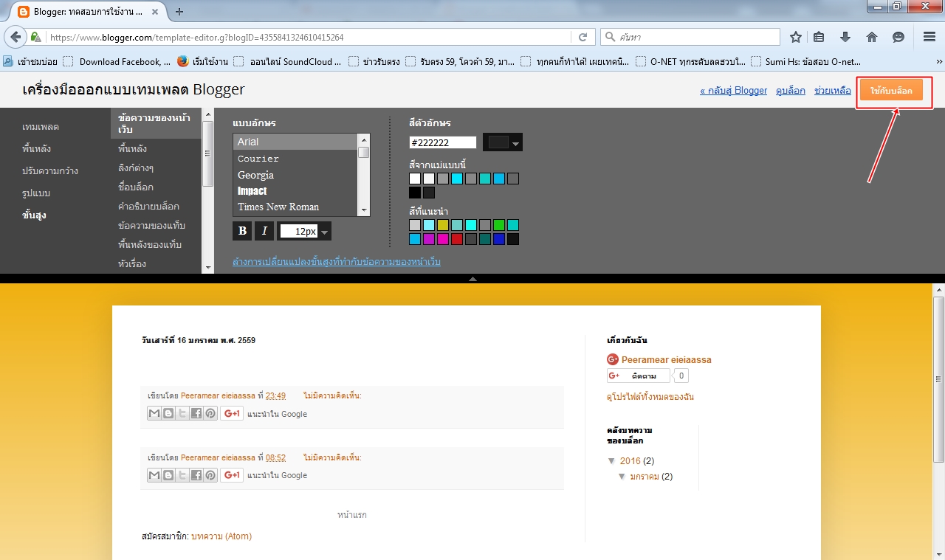945x560 pixels.
Task: Bookmark this page with star icon
Action: (796, 37)
